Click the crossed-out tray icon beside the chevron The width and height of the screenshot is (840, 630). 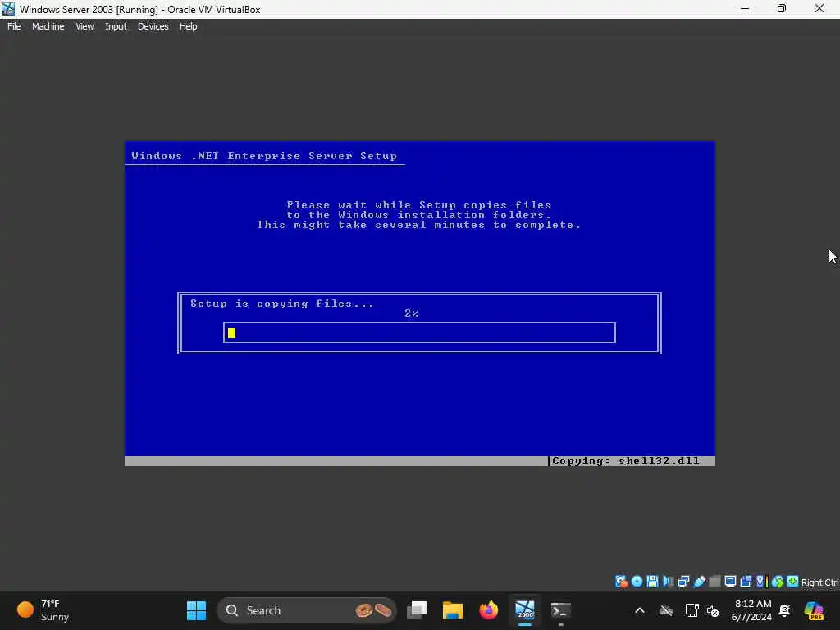click(666, 610)
